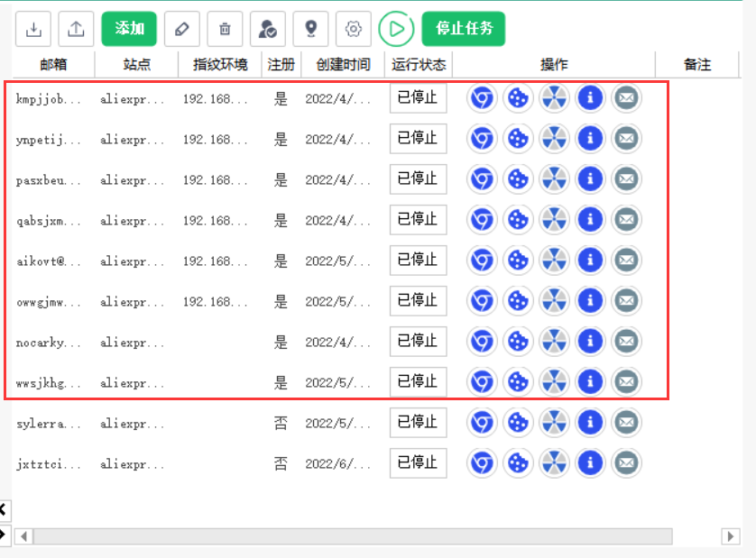Click the mail icon in wwsjkhg row

[626, 381]
